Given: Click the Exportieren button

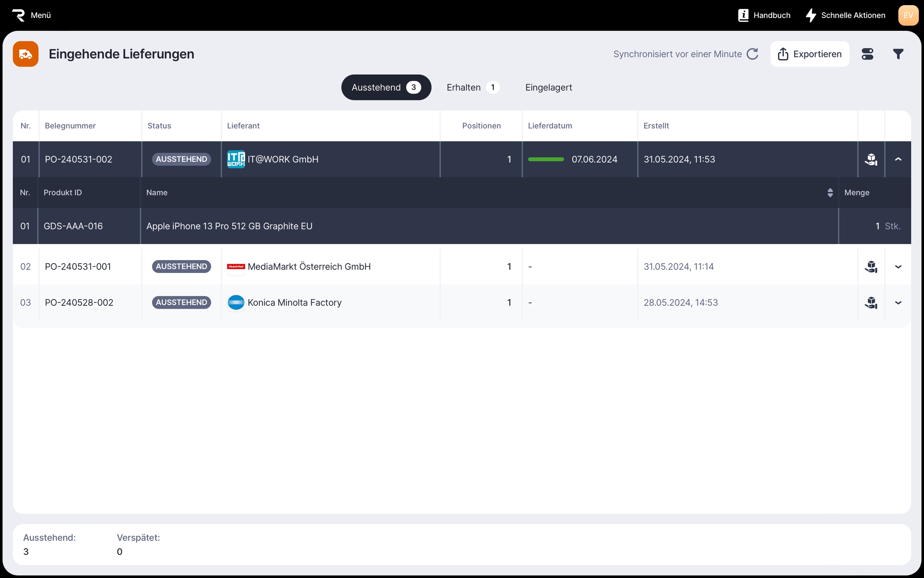Looking at the screenshot, I should point(809,54).
